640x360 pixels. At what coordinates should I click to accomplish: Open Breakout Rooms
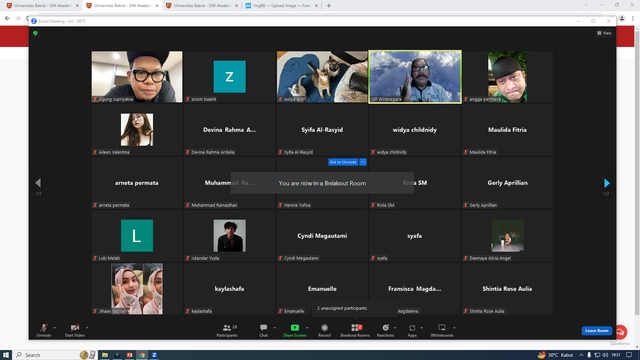pos(355,330)
